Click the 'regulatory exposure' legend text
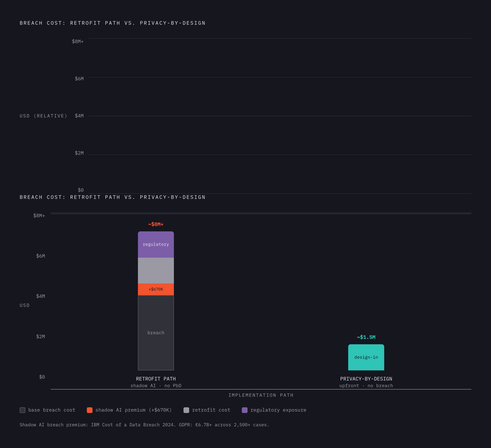 [278, 410]
